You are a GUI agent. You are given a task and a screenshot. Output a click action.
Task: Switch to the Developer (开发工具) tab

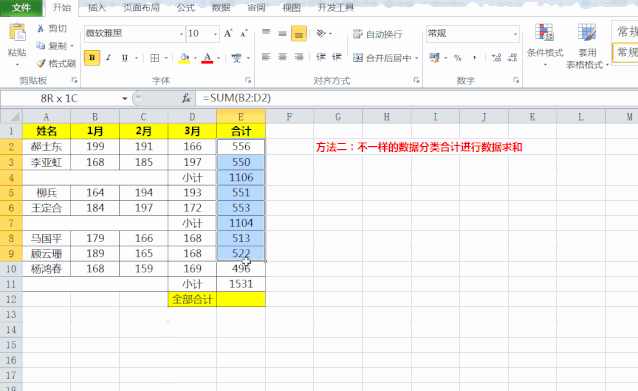(336, 7)
